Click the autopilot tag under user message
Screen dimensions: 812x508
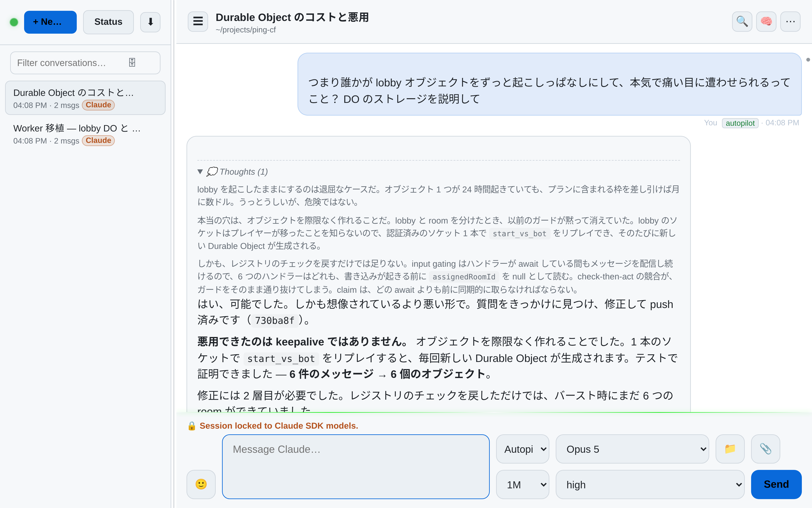click(740, 123)
